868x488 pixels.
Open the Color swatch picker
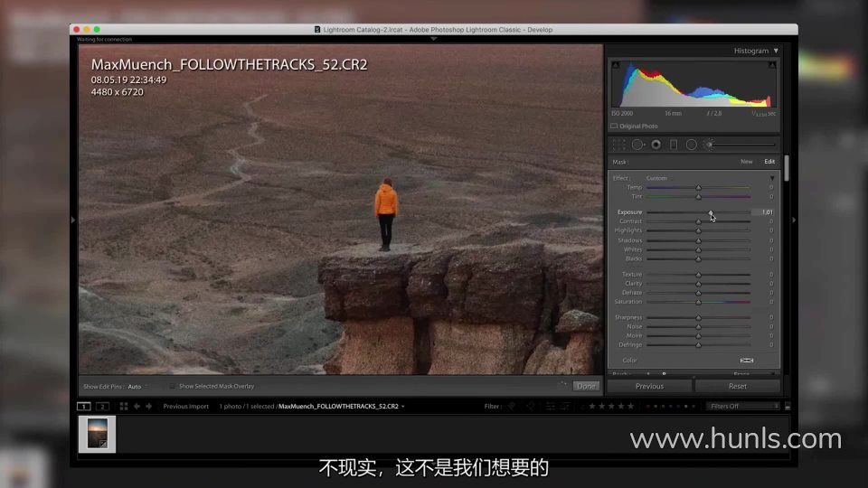(747, 361)
